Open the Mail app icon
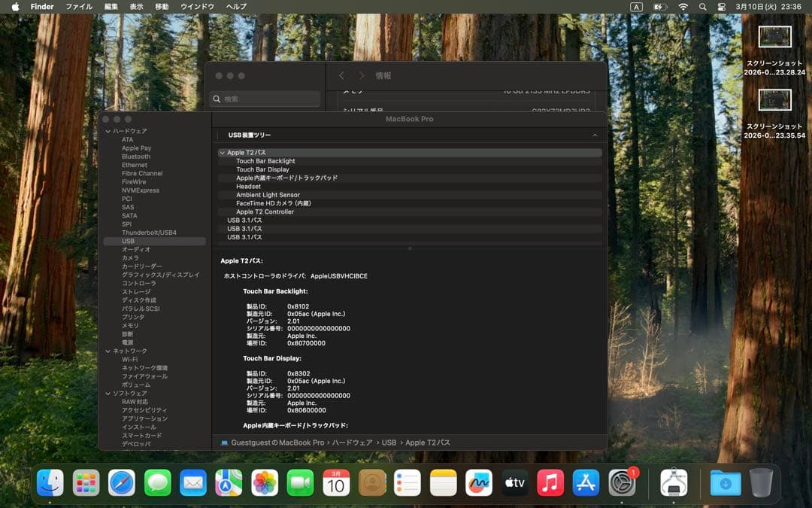 pyautogui.click(x=193, y=482)
